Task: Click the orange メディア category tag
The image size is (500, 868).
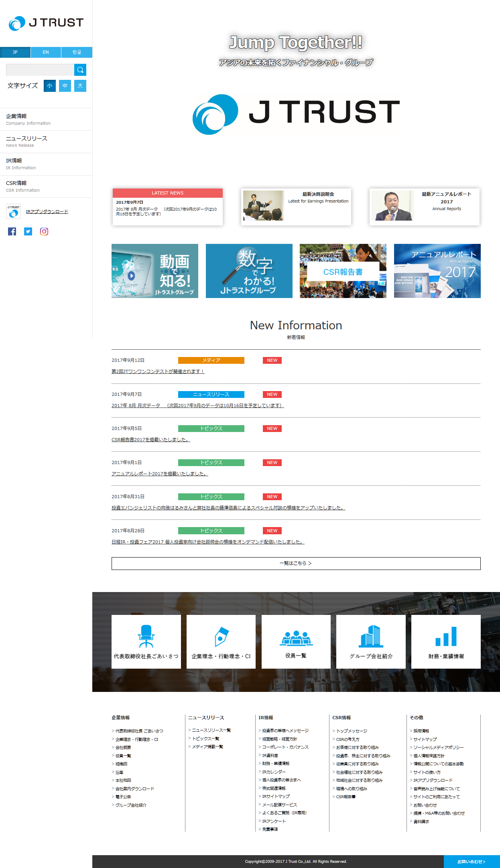Action: tap(211, 360)
